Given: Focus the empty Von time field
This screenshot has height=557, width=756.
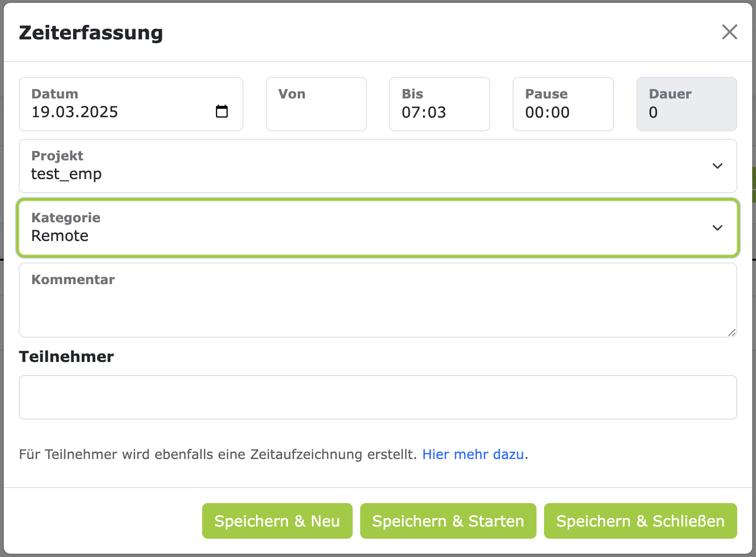Looking at the screenshot, I should [x=316, y=112].
